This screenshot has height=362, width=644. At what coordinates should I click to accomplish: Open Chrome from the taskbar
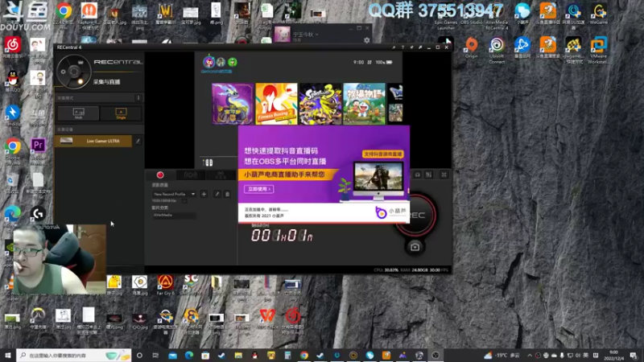(x=304, y=355)
